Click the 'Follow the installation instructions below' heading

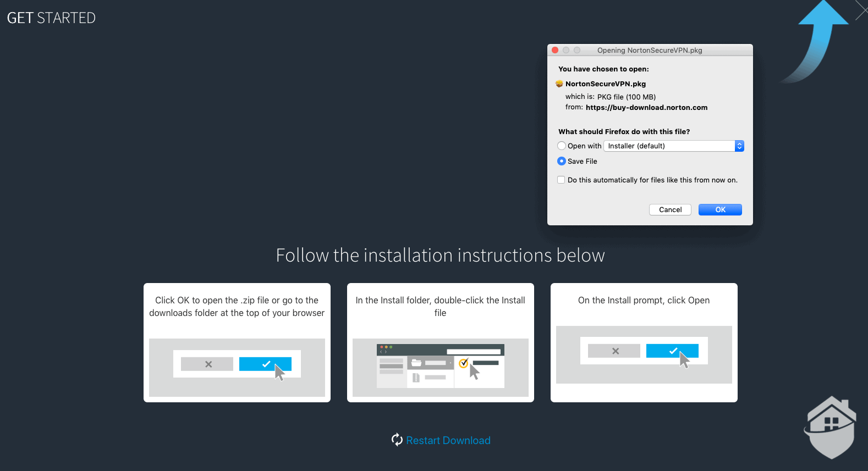click(x=441, y=255)
